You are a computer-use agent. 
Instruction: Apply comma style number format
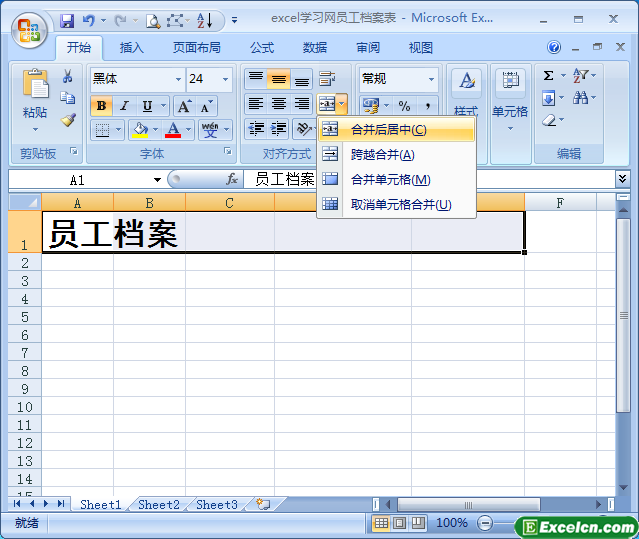pyautogui.click(x=427, y=106)
